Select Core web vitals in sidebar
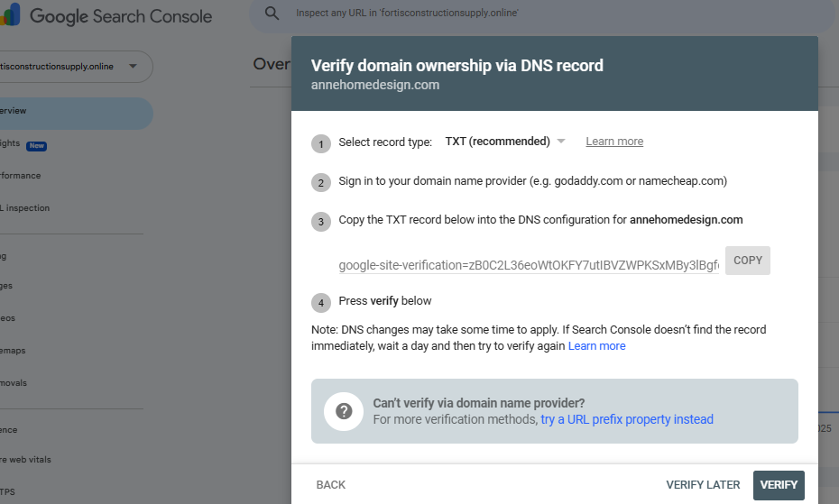 [x=25, y=460]
